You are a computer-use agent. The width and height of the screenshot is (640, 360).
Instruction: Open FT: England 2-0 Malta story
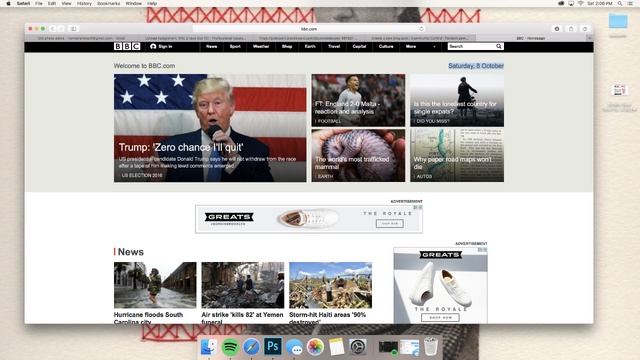pos(347,108)
